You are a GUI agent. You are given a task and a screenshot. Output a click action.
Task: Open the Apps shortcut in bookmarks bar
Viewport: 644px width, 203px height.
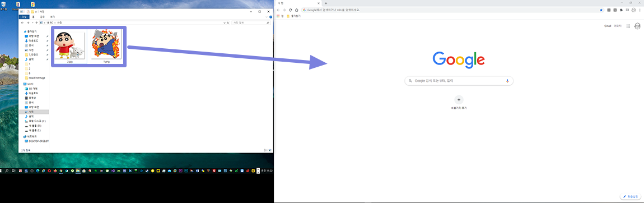(x=279, y=16)
